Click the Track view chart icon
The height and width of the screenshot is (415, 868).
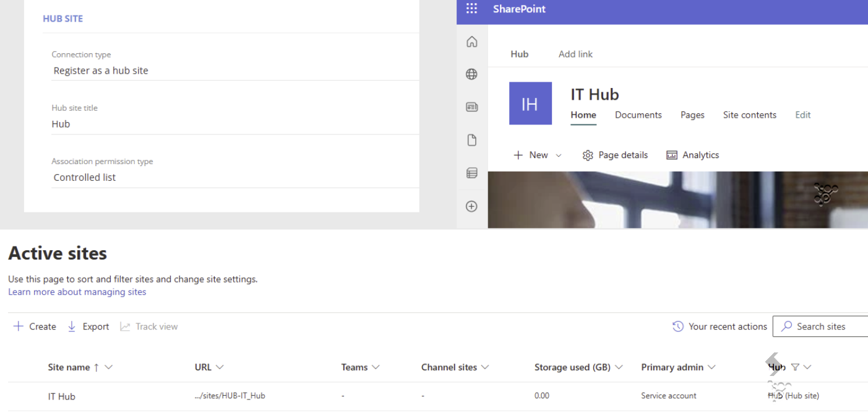(125, 326)
